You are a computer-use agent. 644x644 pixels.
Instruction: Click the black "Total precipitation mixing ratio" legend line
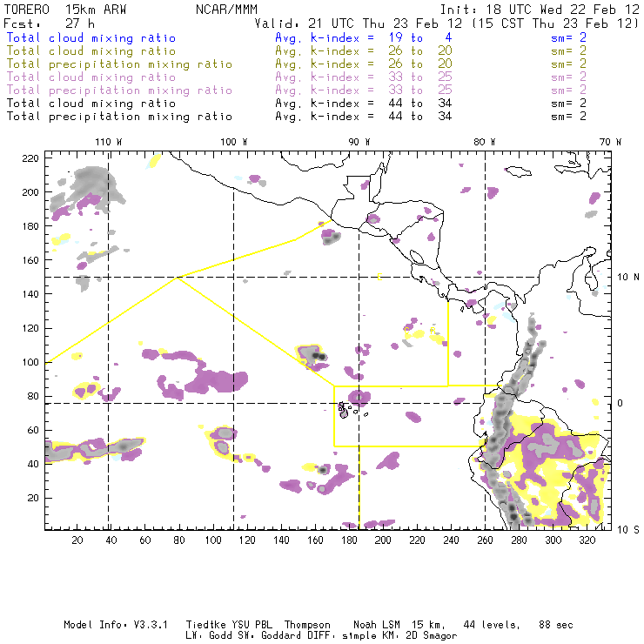pyautogui.click(x=119, y=117)
